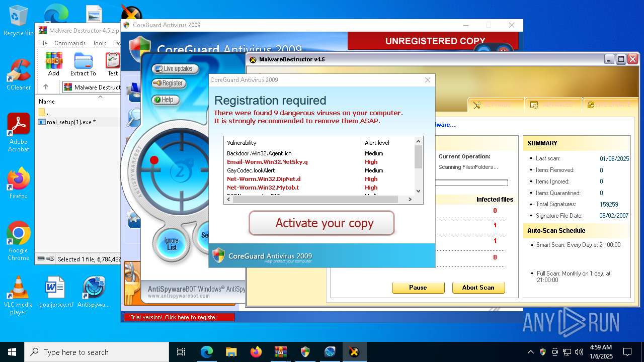Click the Windows Start button

click(12, 352)
